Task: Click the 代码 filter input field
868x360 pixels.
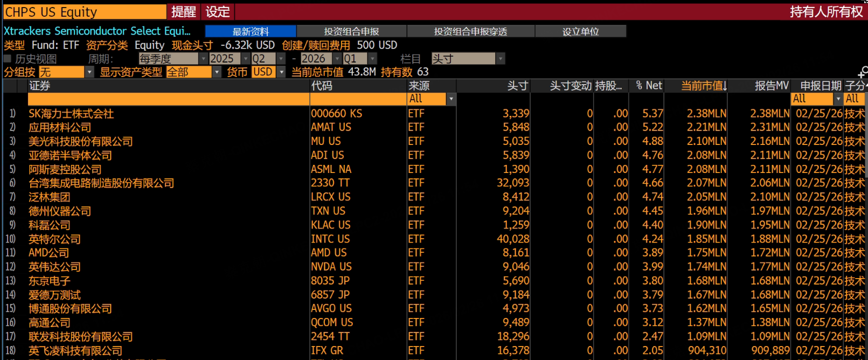Action: (358, 99)
